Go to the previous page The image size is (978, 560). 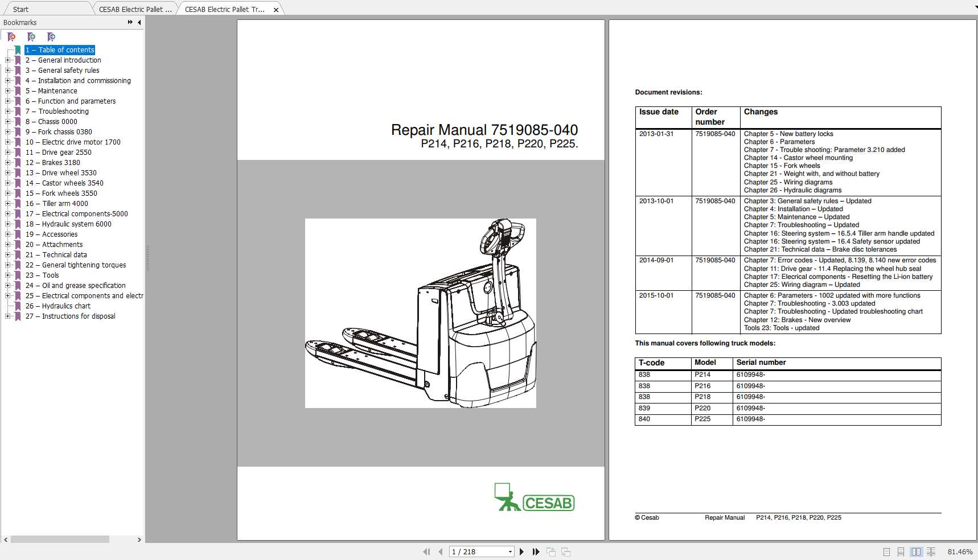click(441, 551)
